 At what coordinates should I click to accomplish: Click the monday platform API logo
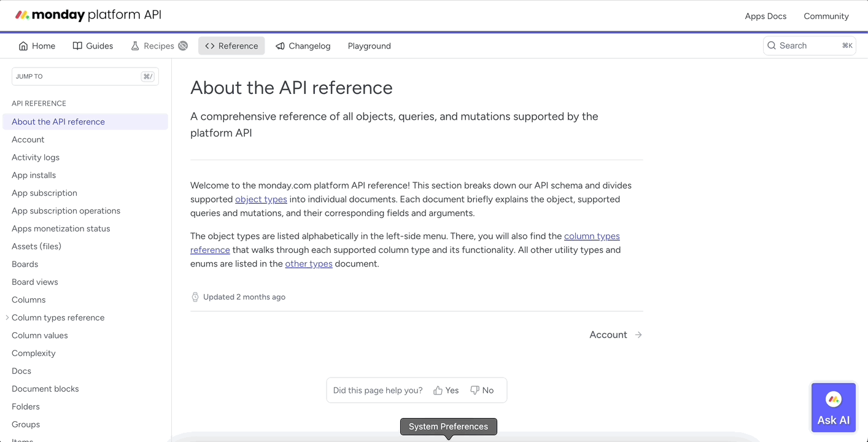point(88,15)
